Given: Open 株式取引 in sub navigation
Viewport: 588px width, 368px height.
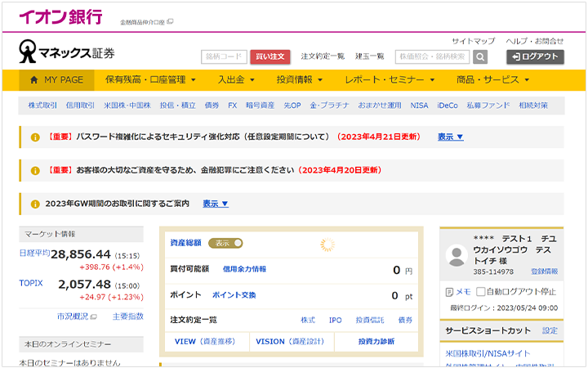Looking at the screenshot, I should click(42, 105).
